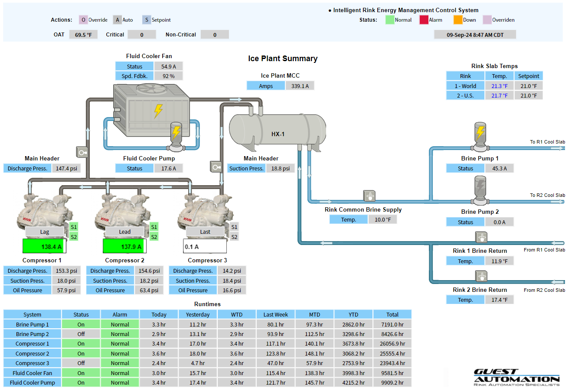Click the 2 - U.S. rink setpoint value
Image resolution: width=575 pixels, height=392 pixels.
pyautogui.click(x=528, y=95)
